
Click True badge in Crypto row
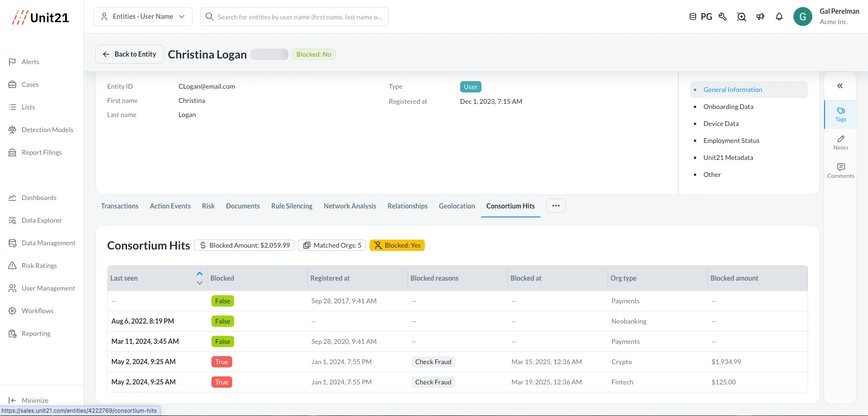click(x=222, y=362)
